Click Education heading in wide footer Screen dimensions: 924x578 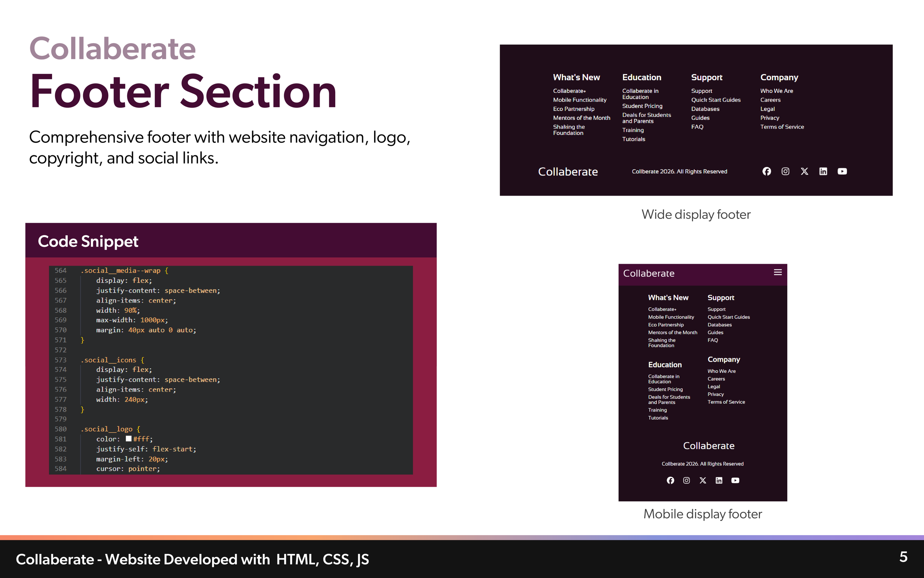[x=641, y=77]
